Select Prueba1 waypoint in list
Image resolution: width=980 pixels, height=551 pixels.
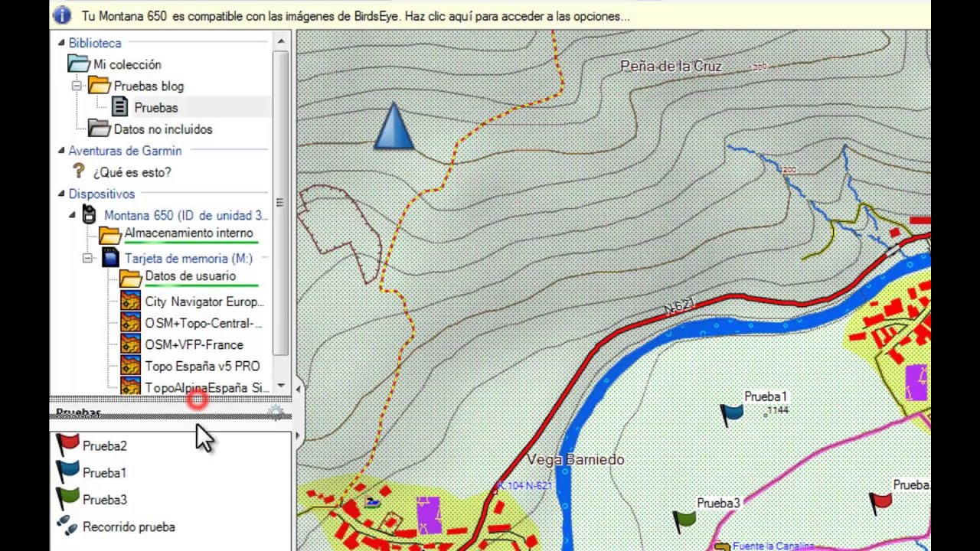tap(105, 474)
